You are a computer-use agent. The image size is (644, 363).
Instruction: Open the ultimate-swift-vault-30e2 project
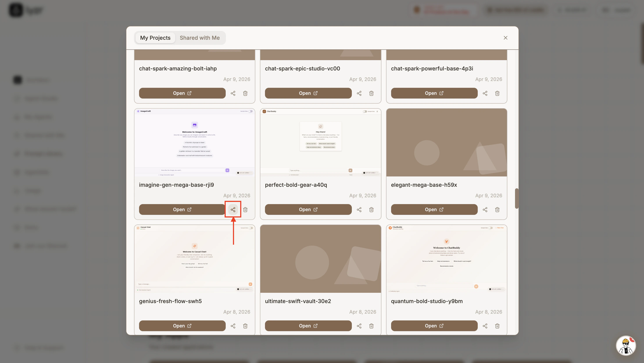[x=308, y=326]
